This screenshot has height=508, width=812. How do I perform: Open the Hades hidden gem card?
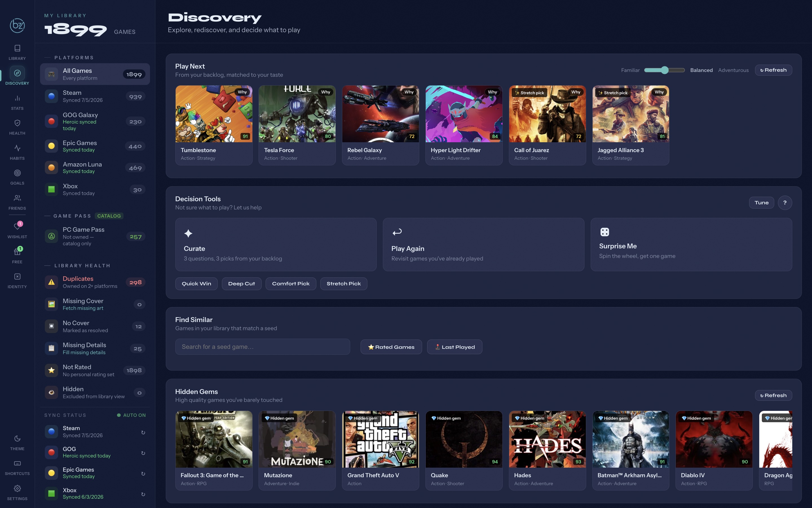[547, 450]
